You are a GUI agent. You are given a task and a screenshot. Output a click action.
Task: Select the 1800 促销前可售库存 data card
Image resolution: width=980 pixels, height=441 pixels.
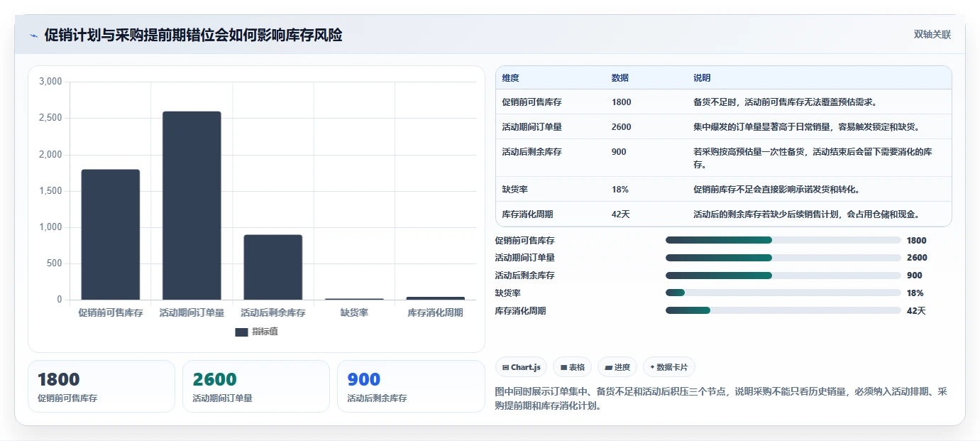[x=101, y=386]
